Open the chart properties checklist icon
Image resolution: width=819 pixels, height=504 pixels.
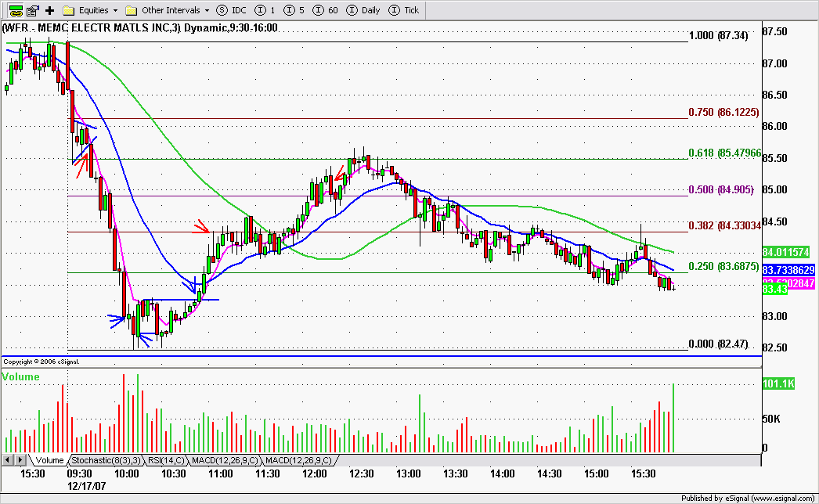tap(33, 10)
